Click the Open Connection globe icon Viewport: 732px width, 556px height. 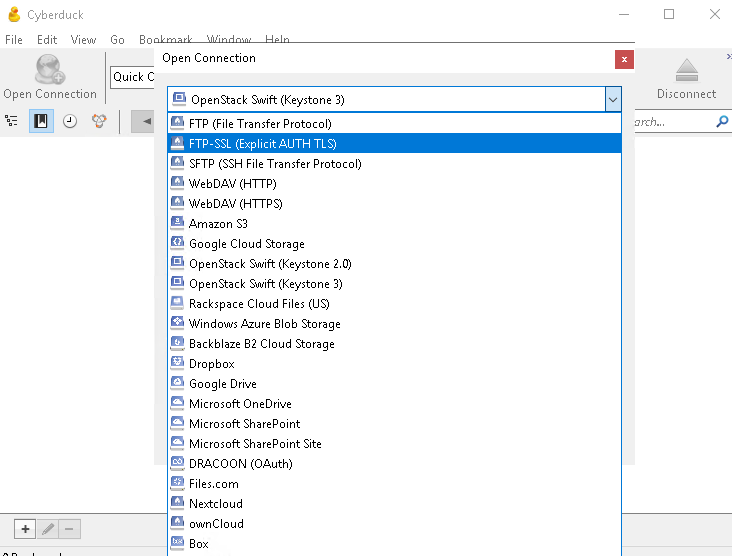tap(50, 69)
